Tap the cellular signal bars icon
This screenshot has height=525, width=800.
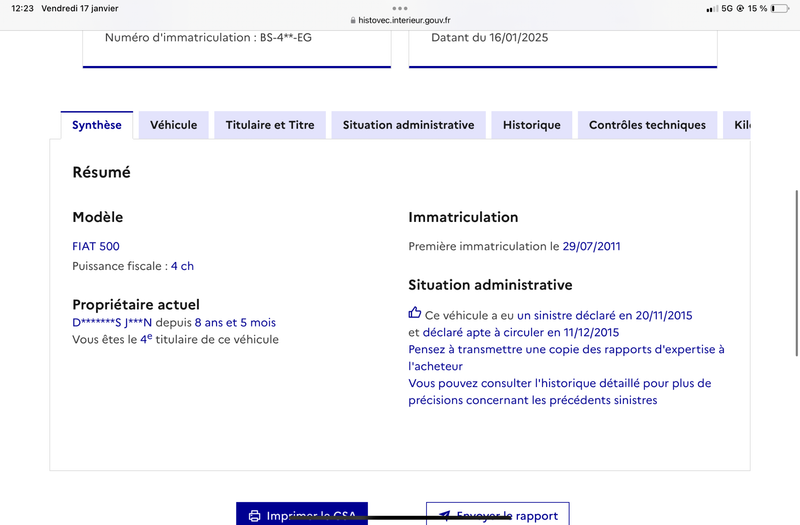click(x=712, y=9)
